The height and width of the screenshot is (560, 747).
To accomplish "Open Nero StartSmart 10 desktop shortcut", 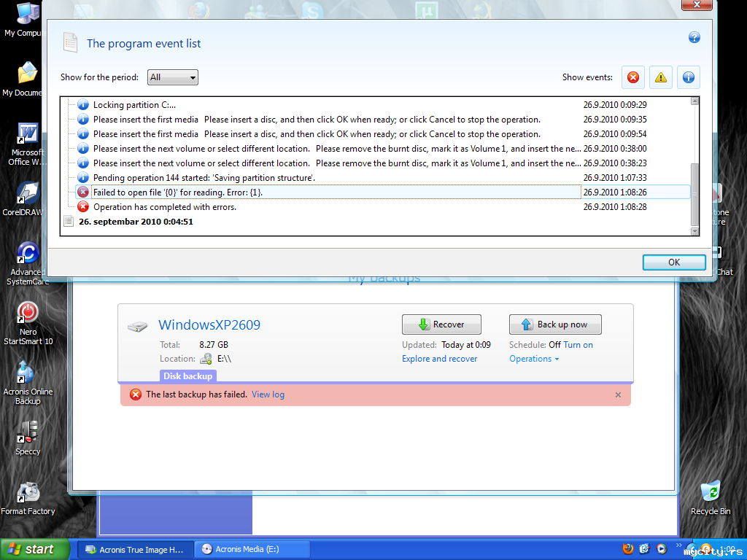I will coord(28,324).
